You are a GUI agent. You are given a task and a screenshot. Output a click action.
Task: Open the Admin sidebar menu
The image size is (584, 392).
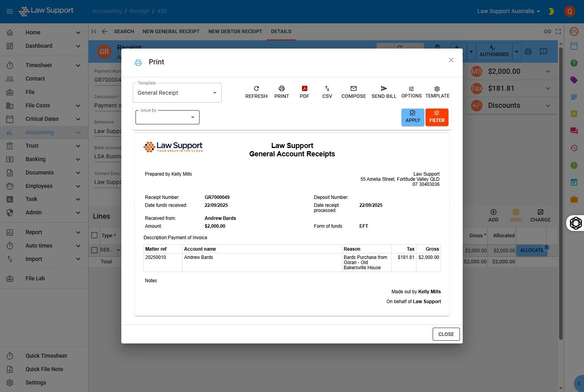pyautogui.click(x=44, y=212)
